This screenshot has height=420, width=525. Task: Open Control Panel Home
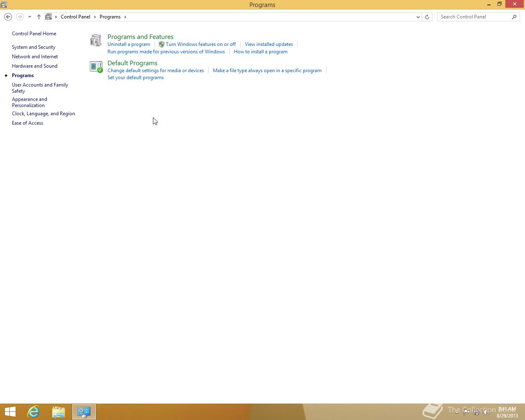[34, 34]
